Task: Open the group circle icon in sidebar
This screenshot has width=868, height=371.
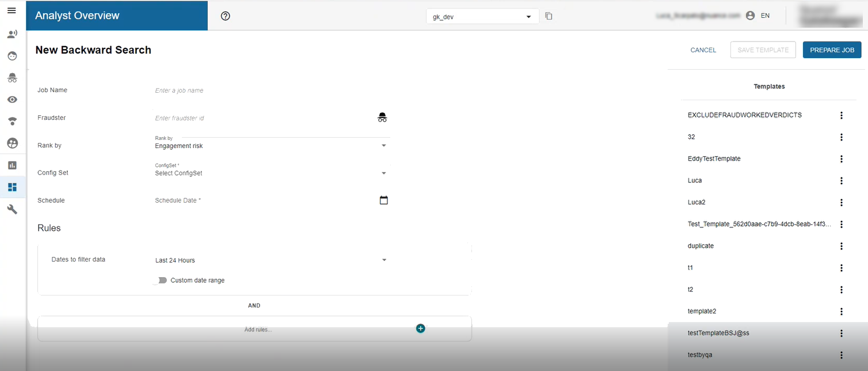Action: click(x=12, y=143)
